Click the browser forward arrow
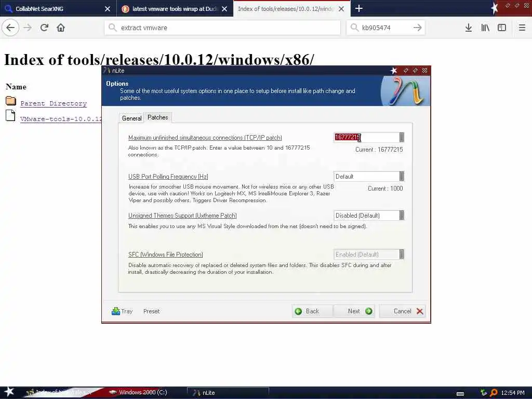 28,28
